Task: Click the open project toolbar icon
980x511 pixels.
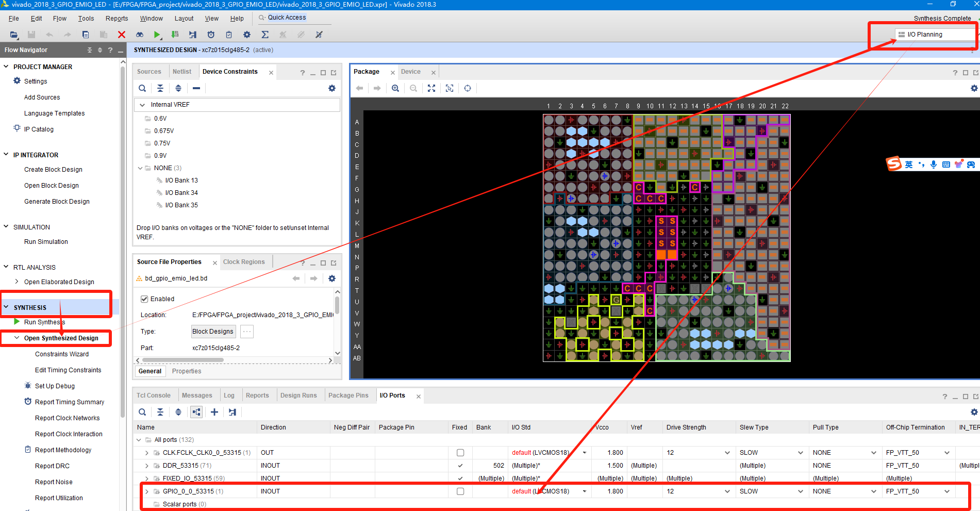Action: [14, 35]
